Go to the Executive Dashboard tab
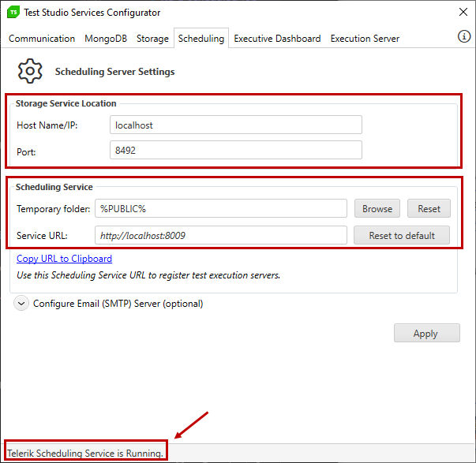 pos(277,39)
